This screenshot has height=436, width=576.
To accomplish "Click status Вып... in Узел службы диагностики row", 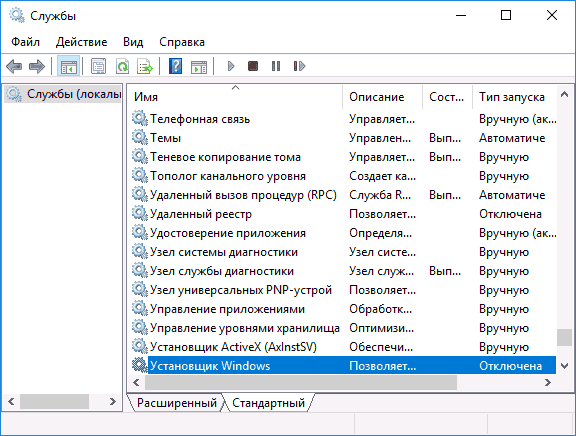I will coord(445,271).
